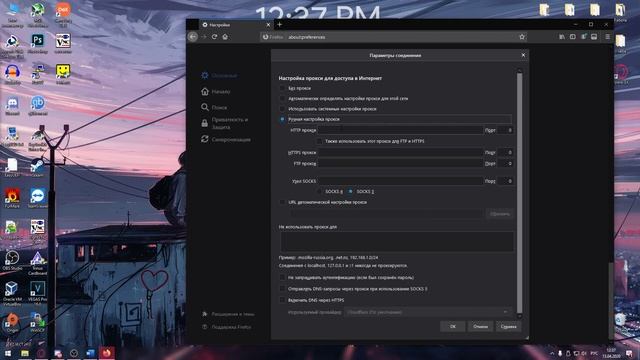Viewport: 640px width, 360px height.
Task: Open File Explorer from the taskbar
Action: coord(24,353)
